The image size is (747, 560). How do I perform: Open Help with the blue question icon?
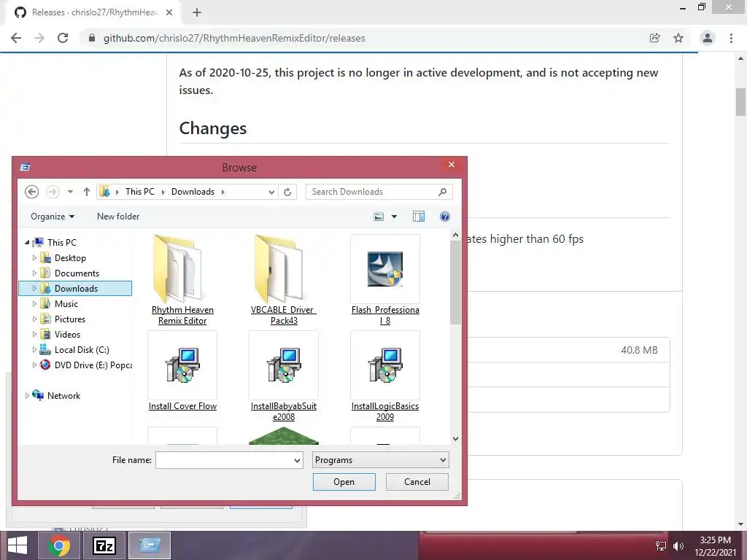tap(444, 217)
